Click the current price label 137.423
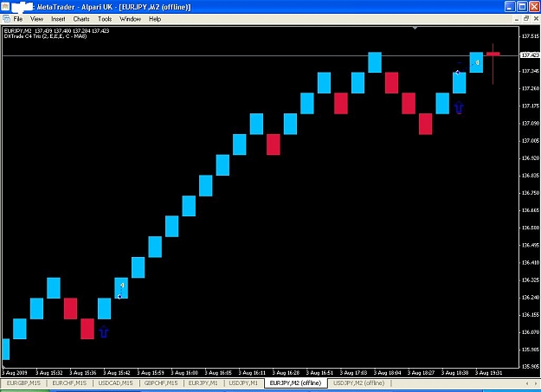541x392 pixels. click(x=530, y=55)
